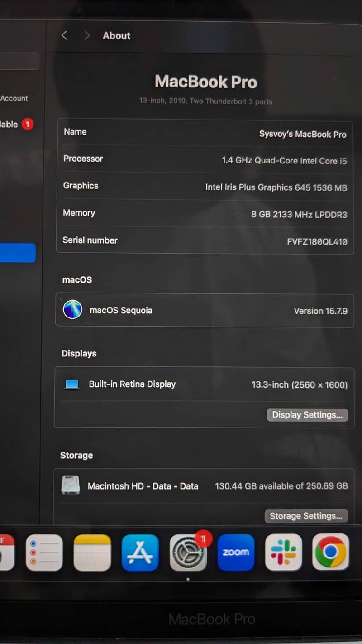Click the sidebar search field
Screen dimensions: 362x644
[19, 61]
